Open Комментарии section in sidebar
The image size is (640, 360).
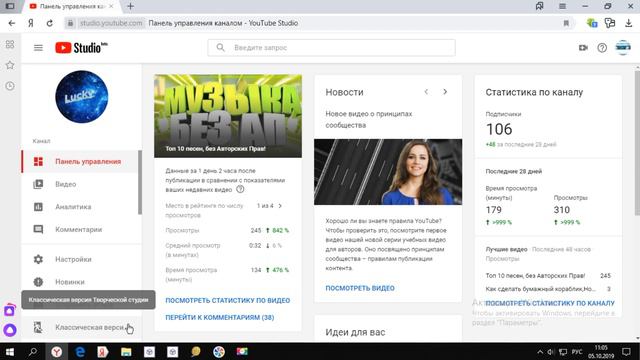[80, 229]
